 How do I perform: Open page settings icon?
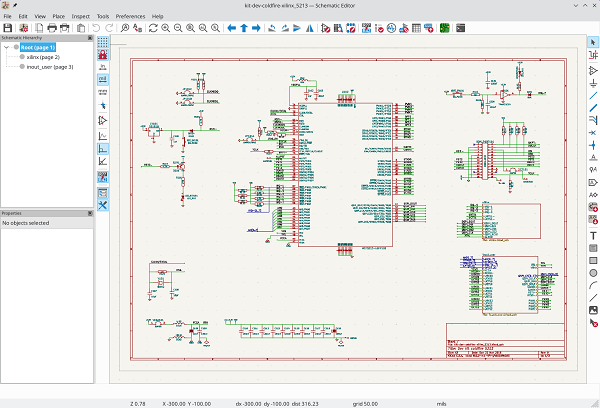coord(39,28)
